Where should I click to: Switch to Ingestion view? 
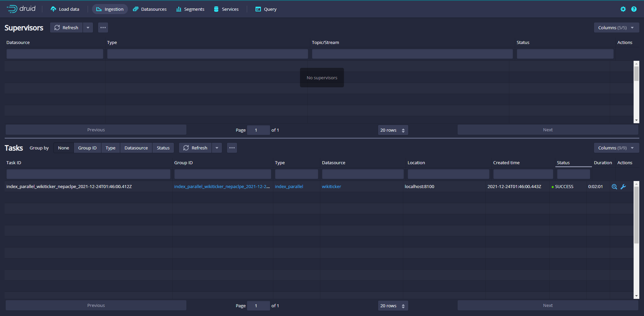(x=110, y=9)
